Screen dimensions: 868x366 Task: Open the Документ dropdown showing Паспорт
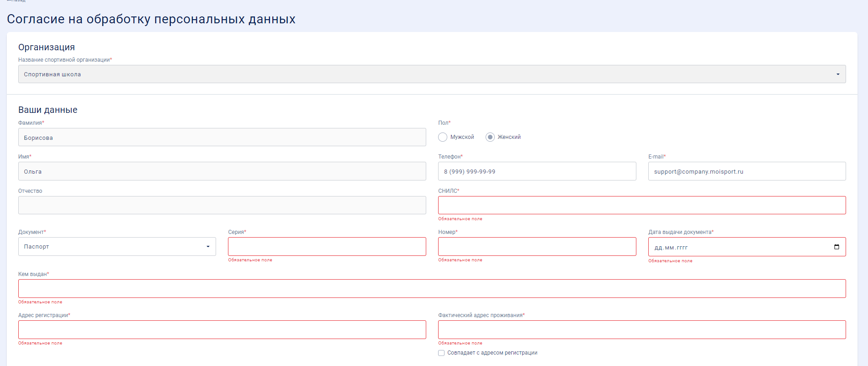117,246
